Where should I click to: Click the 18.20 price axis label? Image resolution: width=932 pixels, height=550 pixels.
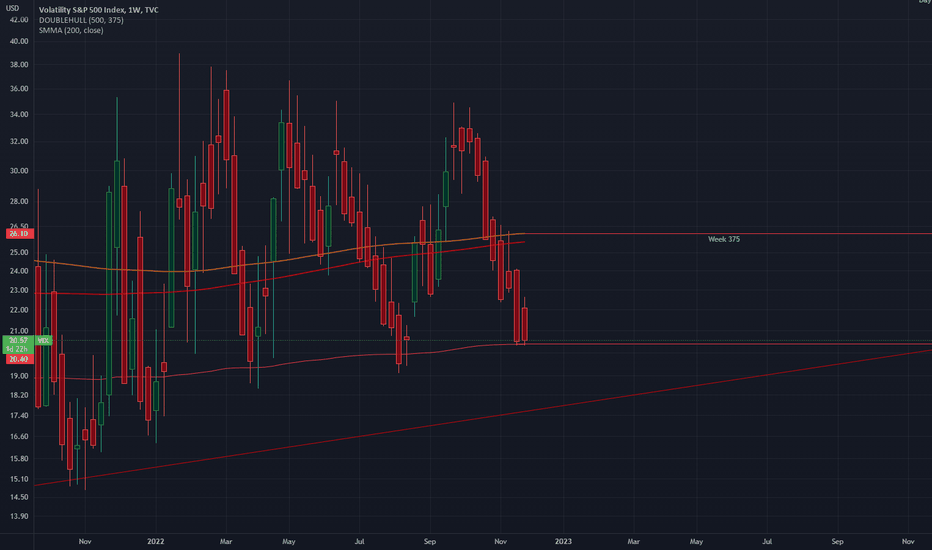(19, 395)
